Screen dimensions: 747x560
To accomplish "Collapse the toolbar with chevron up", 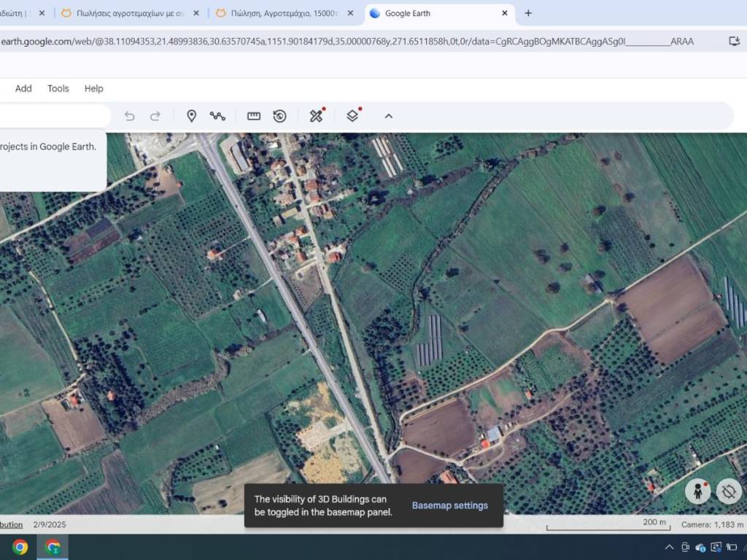I will [x=388, y=116].
